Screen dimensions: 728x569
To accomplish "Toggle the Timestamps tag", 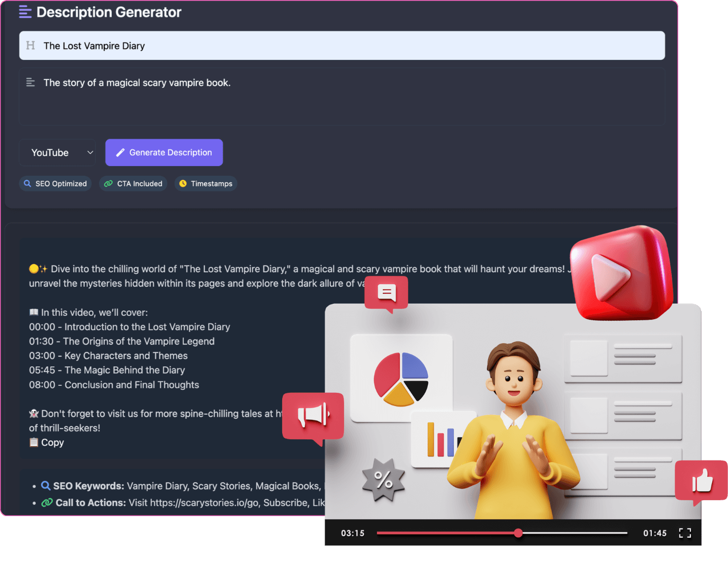I will (x=205, y=184).
